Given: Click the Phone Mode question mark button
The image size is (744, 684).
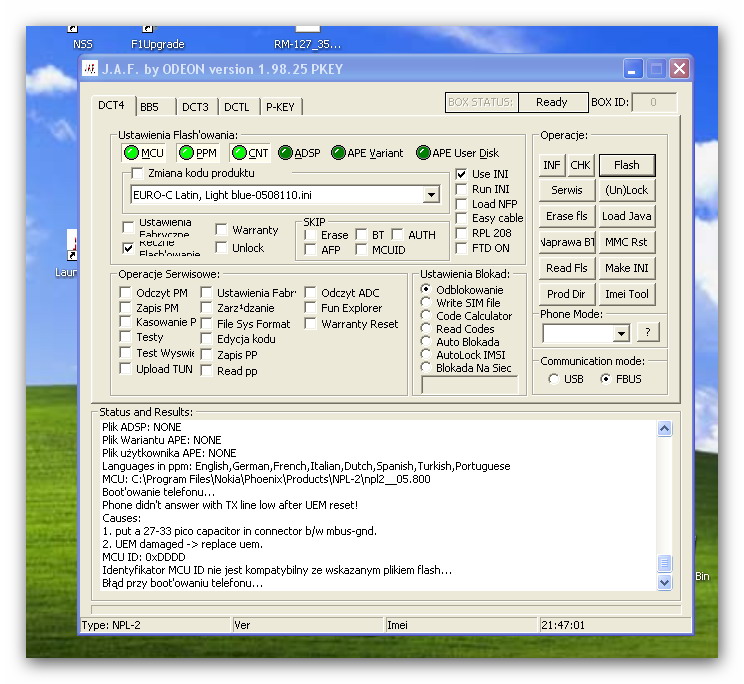Looking at the screenshot, I should pos(648,332).
